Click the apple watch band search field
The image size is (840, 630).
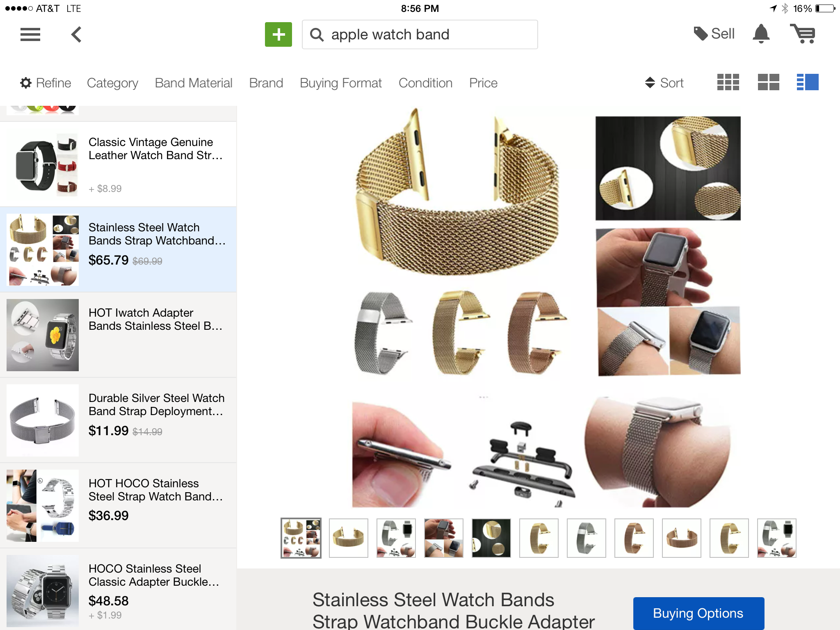[420, 34]
